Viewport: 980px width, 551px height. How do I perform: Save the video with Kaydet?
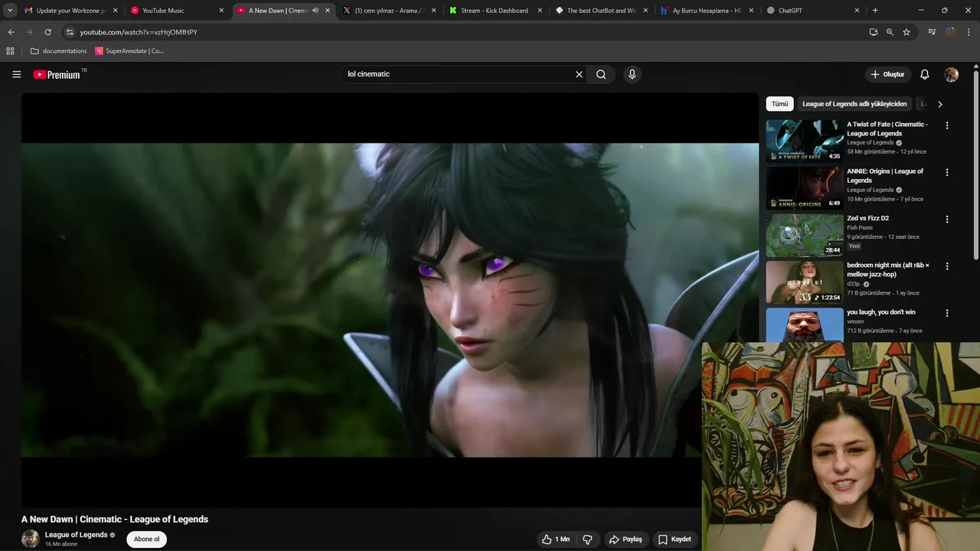[x=675, y=540]
